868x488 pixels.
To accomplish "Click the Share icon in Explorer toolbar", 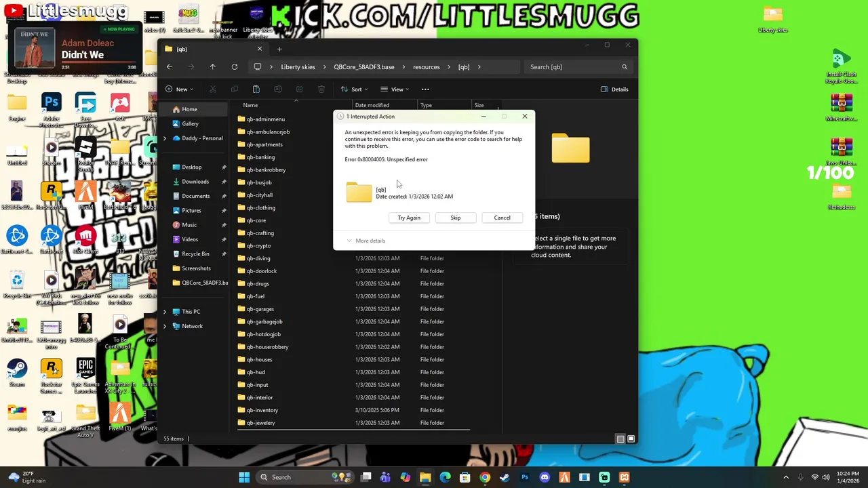I will [x=299, y=89].
